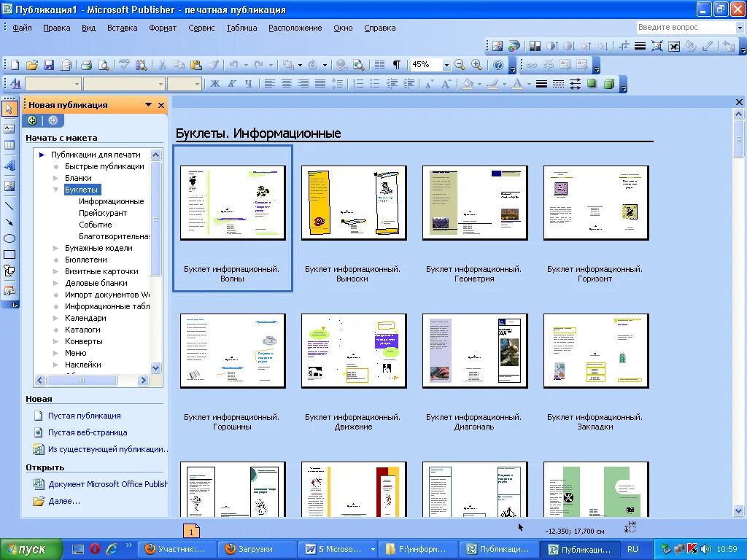Image resolution: width=747 pixels, height=560 pixels.
Task: Toggle Underline (Ч) formatting
Action: click(x=248, y=84)
